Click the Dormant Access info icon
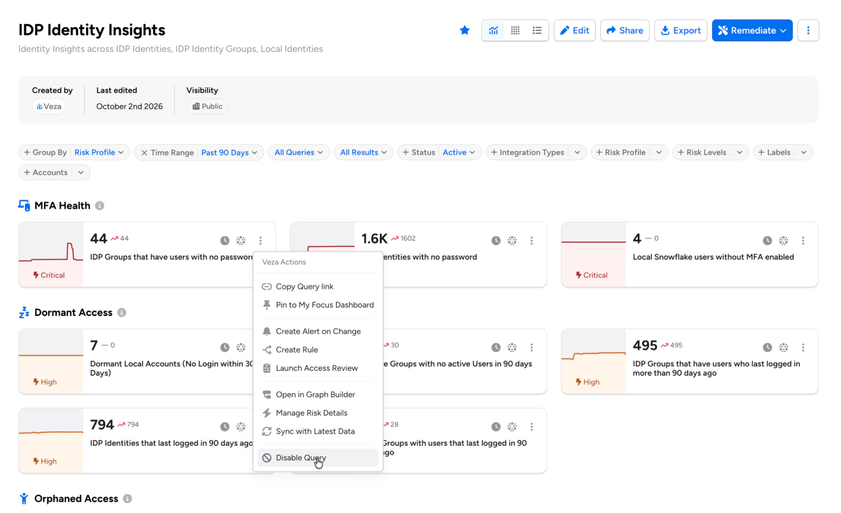Viewport: 841px width, 513px height. pyautogui.click(x=122, y=312)
